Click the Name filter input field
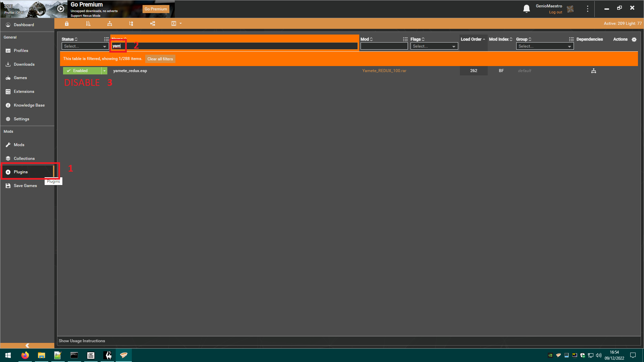Image resolution: width=644 pixels, height=362 pixels. click(x=234, y=46)
